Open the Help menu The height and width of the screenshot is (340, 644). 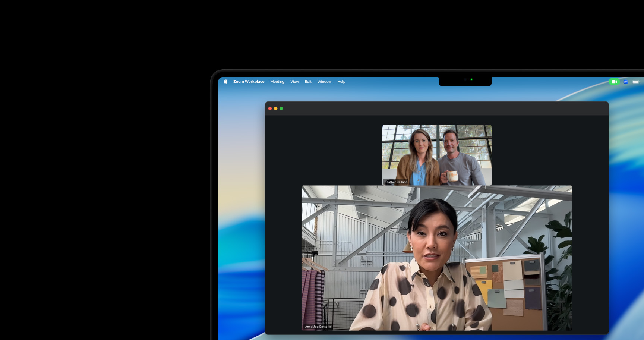[341, 81]
